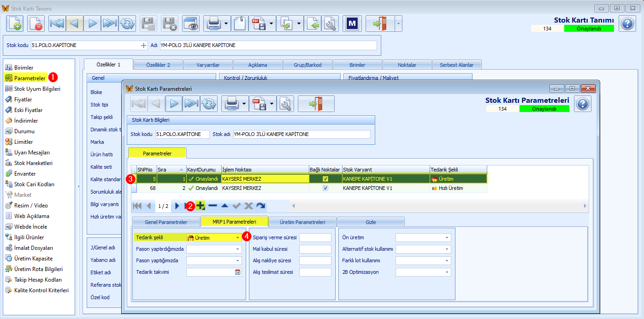Screen dimensions: 644x319
Task: Open the Fason yaptırdığımızda dropdown
Action: tap(238, 249)
